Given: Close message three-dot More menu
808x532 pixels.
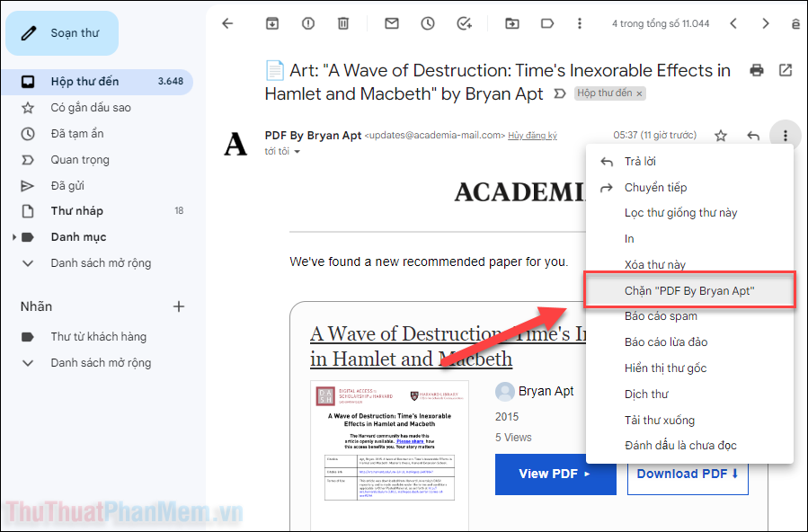Looking at the screenshot, I should pyautogui.click(x=786, y=136).
